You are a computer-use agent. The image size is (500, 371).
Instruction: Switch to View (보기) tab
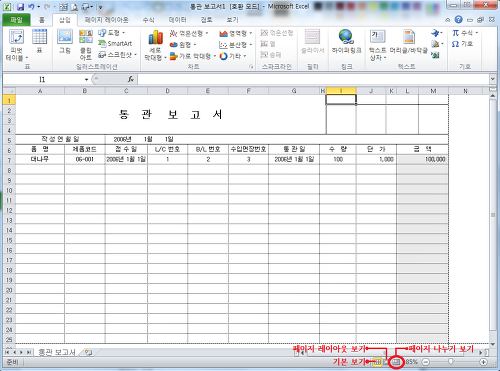click(232, 20)
